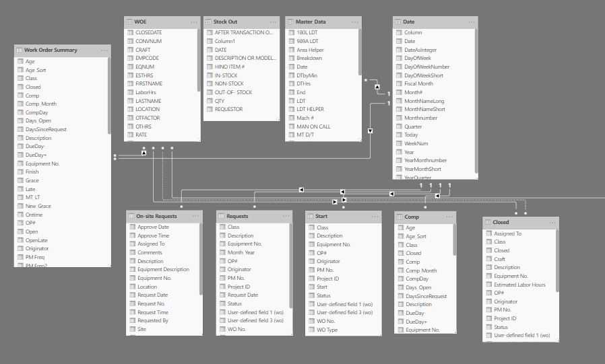Open Work Order Summary more options menu

point(104,50)
